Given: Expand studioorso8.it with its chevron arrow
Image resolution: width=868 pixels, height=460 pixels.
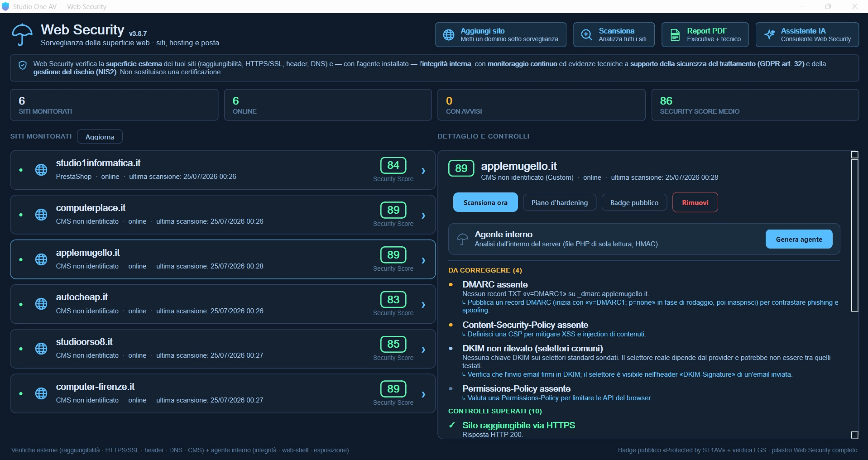Looking at the screenshot, I should pyautogui.click(x=423, y=350).
